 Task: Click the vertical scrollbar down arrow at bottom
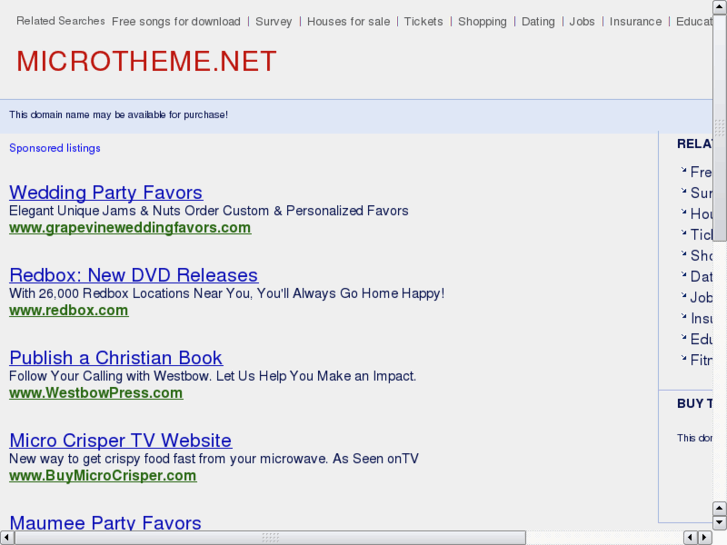click(720, 523)
